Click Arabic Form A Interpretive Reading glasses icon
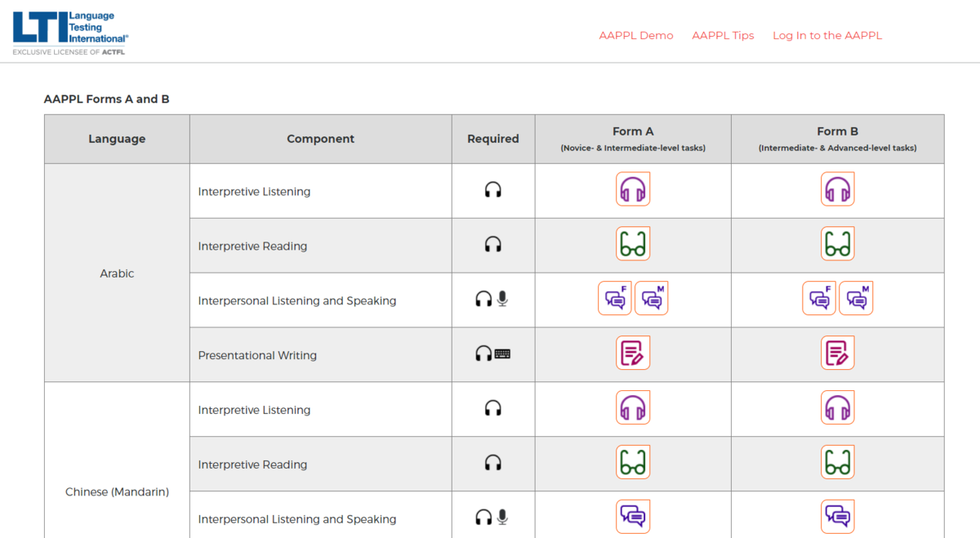The image size is (980, 538). (633, 244)
